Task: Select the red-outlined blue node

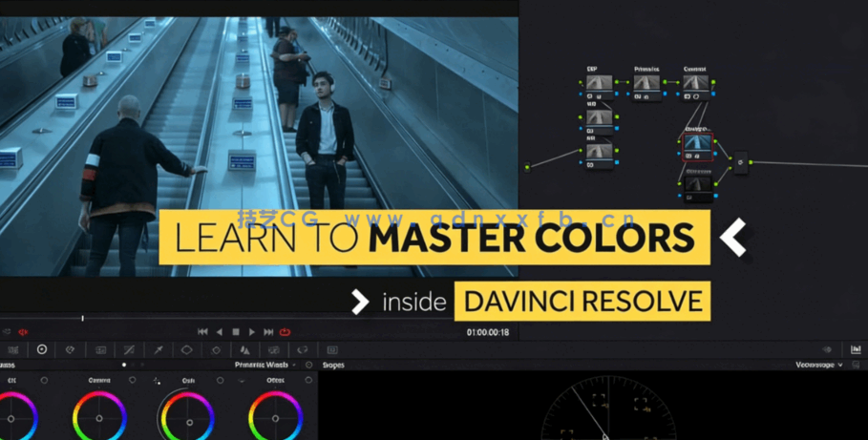Action: click(697, 147)
